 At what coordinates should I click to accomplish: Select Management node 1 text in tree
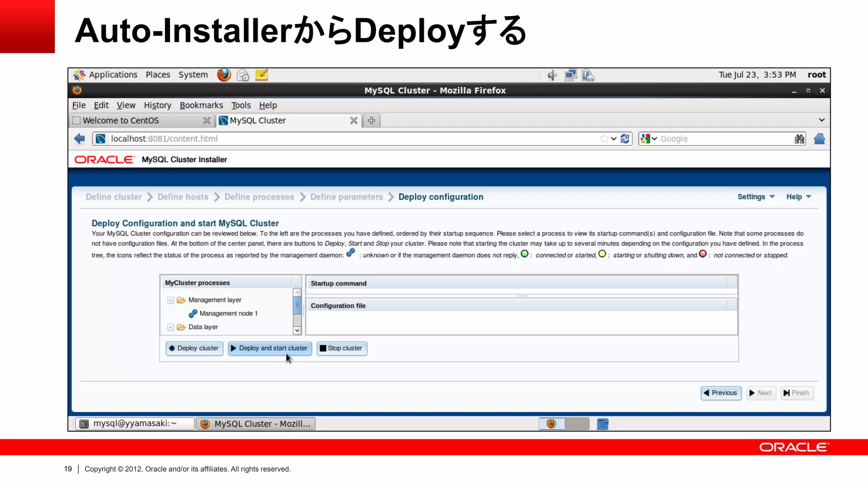[228, 313]
